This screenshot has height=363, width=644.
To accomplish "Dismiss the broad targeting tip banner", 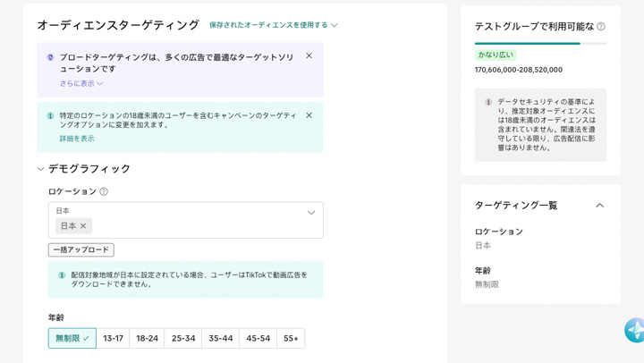I will (309, 55).
